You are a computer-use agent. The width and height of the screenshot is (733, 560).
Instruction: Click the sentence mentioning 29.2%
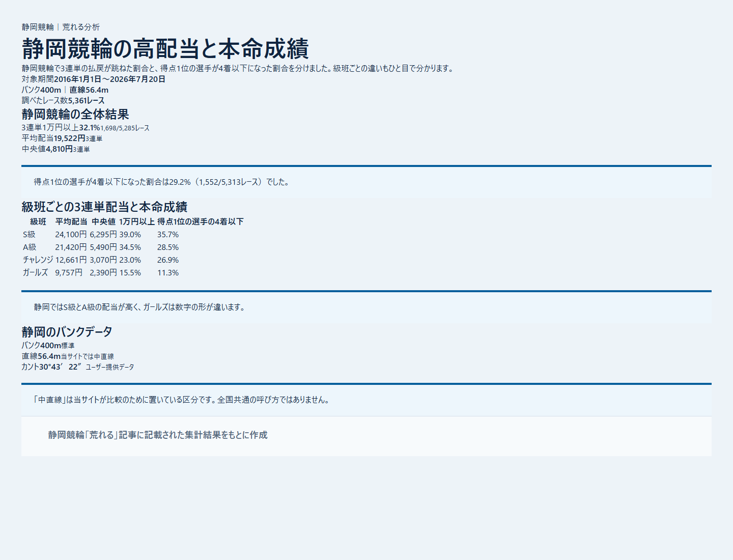point(162,182)
